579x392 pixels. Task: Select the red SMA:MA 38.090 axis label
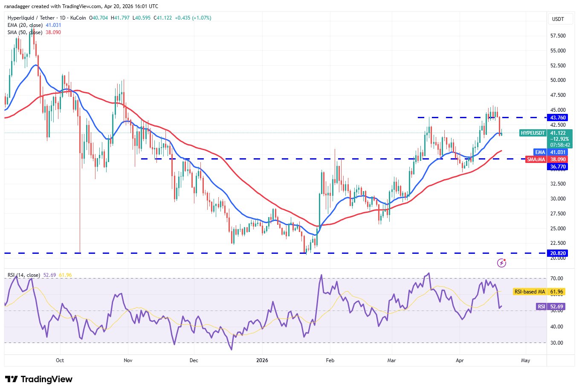click(558, 160)
